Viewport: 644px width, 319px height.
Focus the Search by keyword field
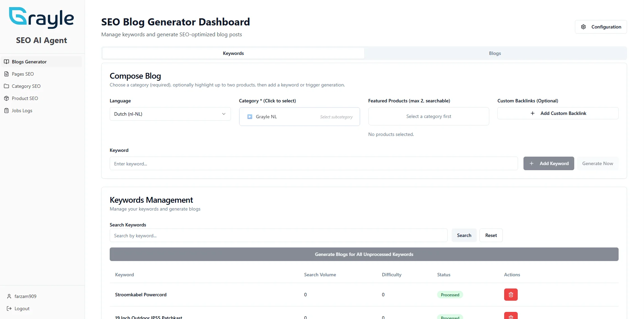tap(278, 235)
